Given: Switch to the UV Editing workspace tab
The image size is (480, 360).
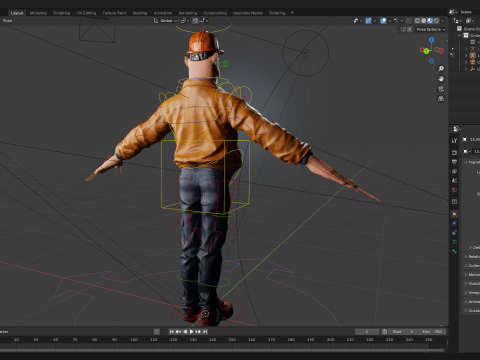Looking at the screenshot, I should point(86,13).
